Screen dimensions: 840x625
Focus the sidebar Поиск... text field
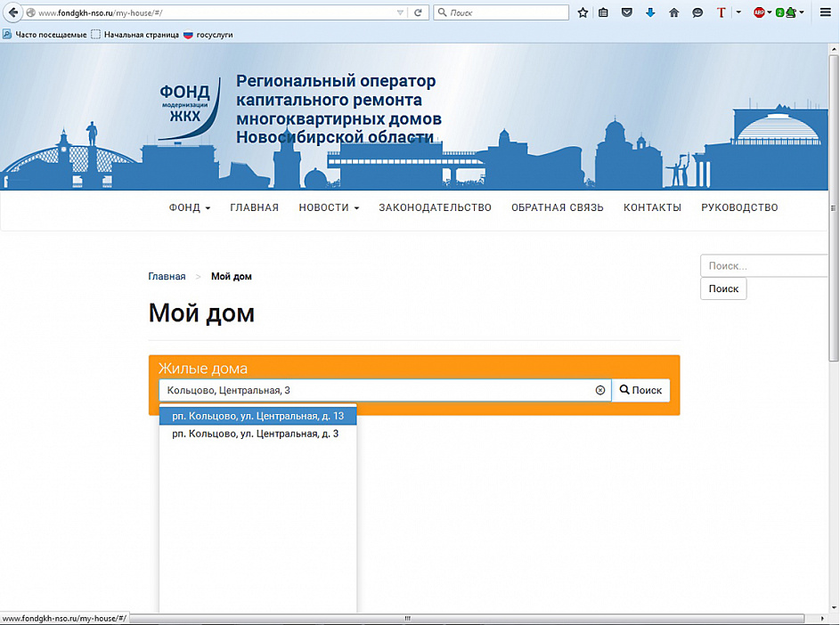[x=766, y=266]
